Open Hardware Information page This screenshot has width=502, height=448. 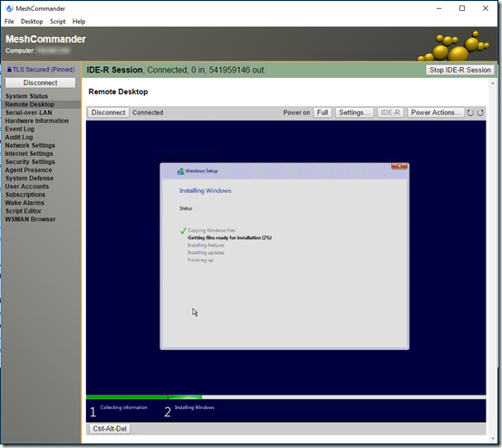click(37, 121)
